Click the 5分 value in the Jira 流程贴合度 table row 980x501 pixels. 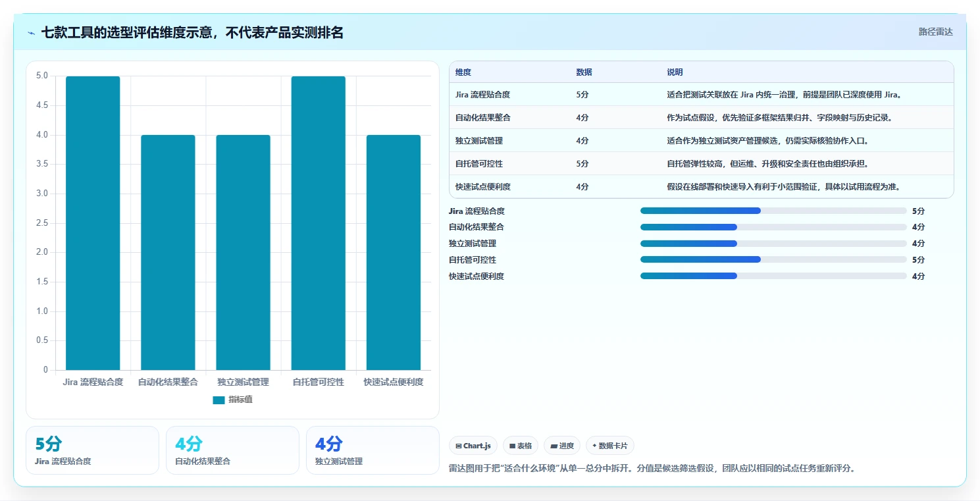coord(582,95)
